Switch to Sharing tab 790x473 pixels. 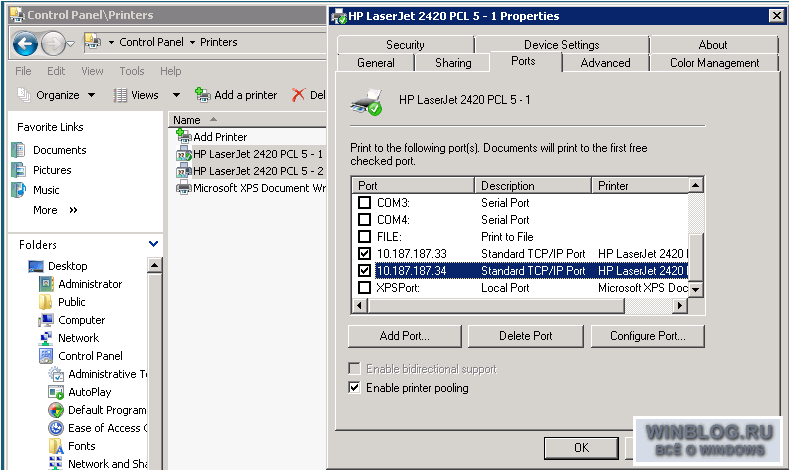tap(453, 63)
